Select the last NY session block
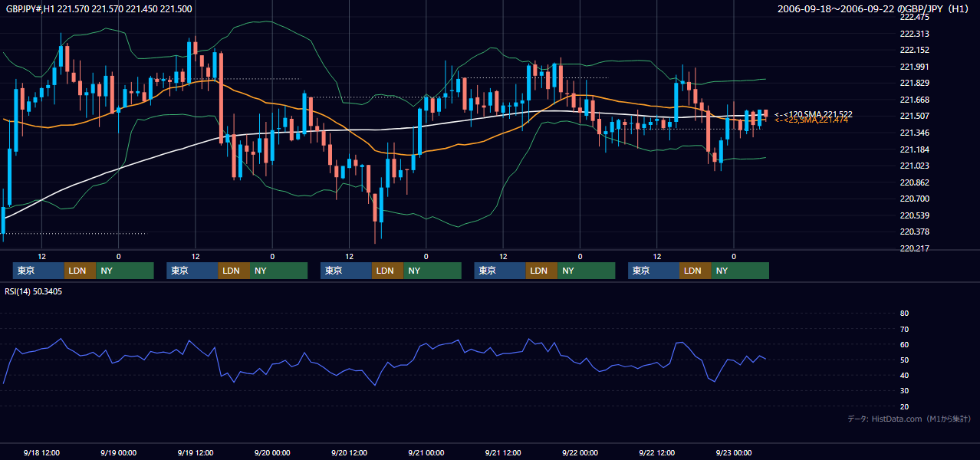The image size is (980, 460). pos(740,271)
